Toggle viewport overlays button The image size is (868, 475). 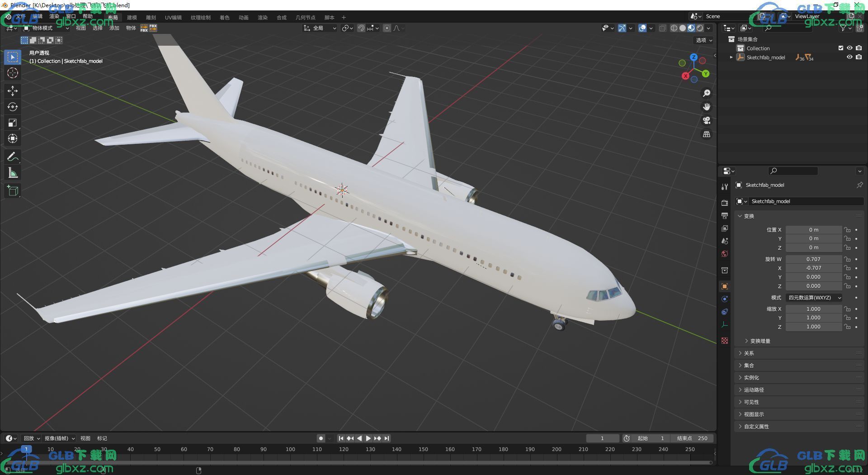[x=642, y=28]
